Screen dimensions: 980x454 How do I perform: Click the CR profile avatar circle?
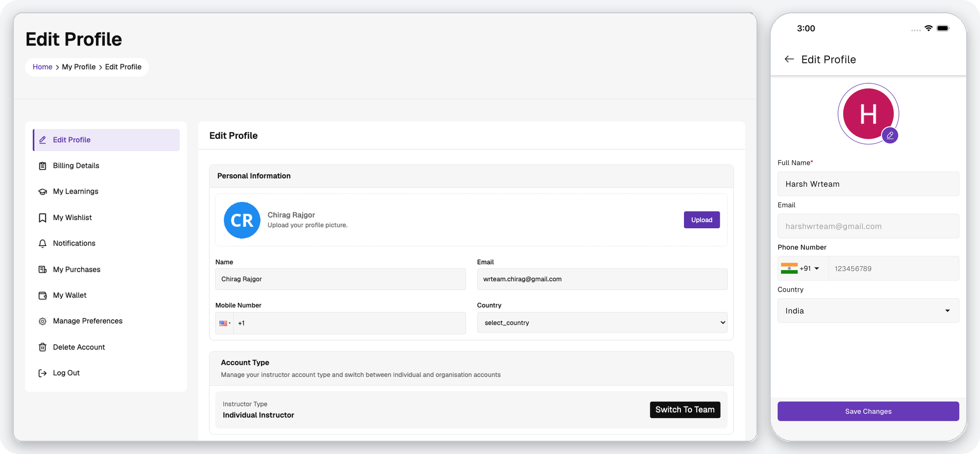click(242, 220)
